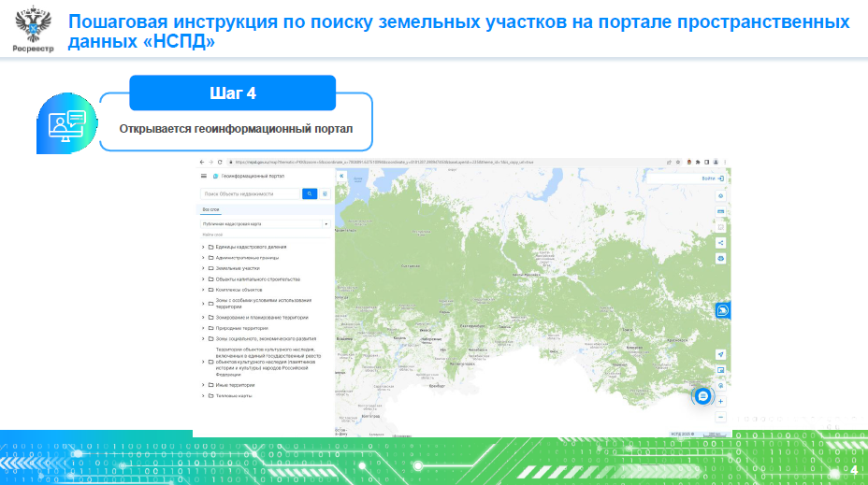Expand the 'Комплексы объектов' group
Image resolution: width=868 pixels, height=485 pixels.
[x=203, y=290]
